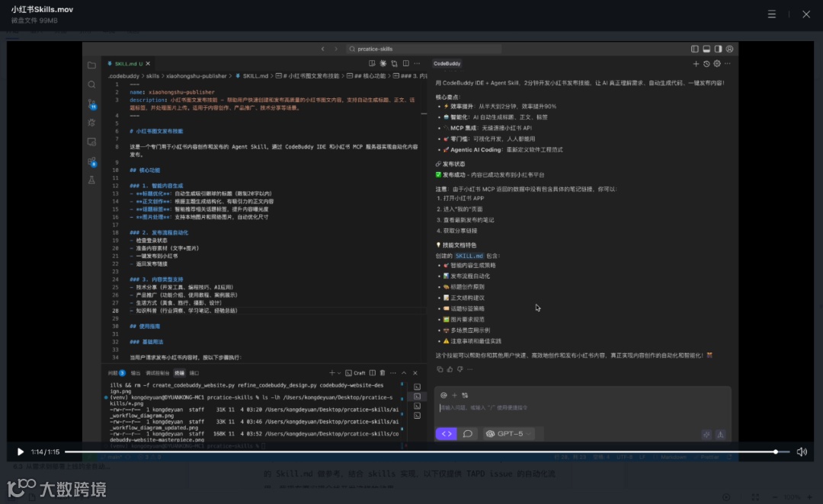Image resolution: width=823 pixels, height=504 pixels.
Task: Switch to chat bubble Ask mode
Action: (468, 434)
